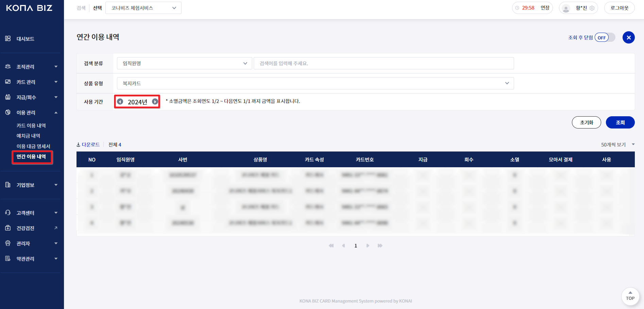Expand the 약관관리 menu arrow
This screenshot has width=644, height=309.
click(x=56, y=259)
